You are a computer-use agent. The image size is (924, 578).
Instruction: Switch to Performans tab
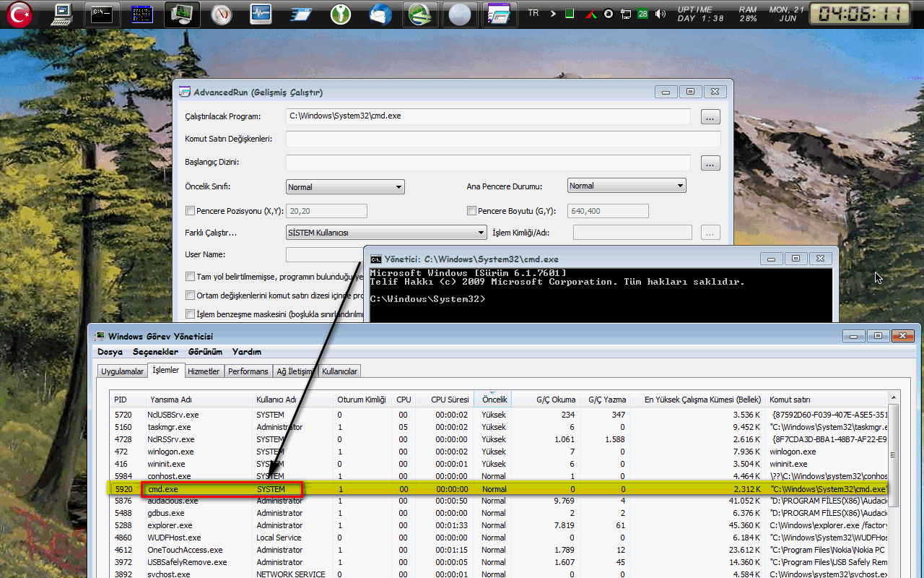(x=248, y=371)
